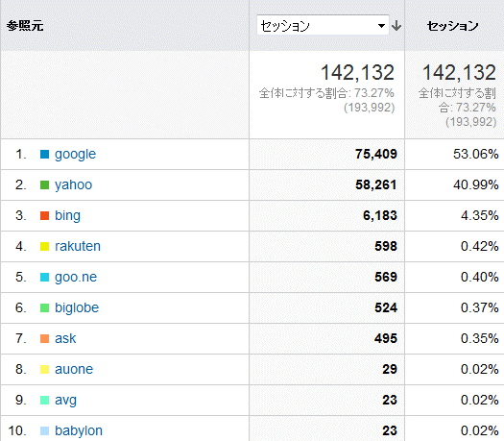Open the avg source link
Screen dimensions: 504x441
65,401
